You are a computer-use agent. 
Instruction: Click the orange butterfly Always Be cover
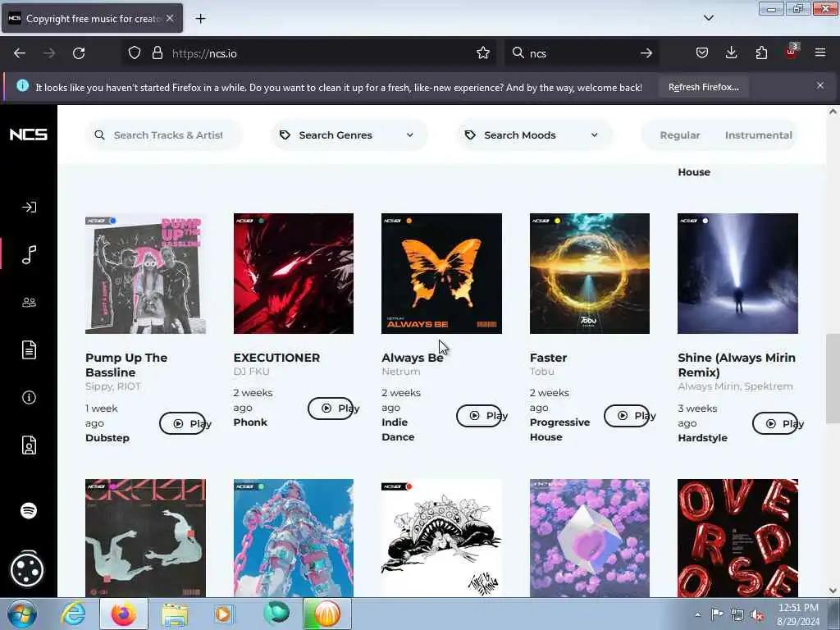point(441,273)
